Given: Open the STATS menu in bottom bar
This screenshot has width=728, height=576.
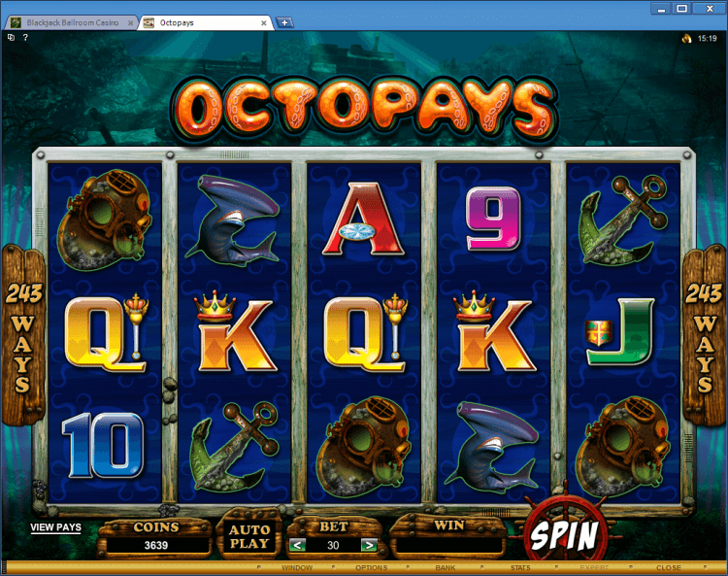Looking at the screenshot, I should tap(520, 567).
